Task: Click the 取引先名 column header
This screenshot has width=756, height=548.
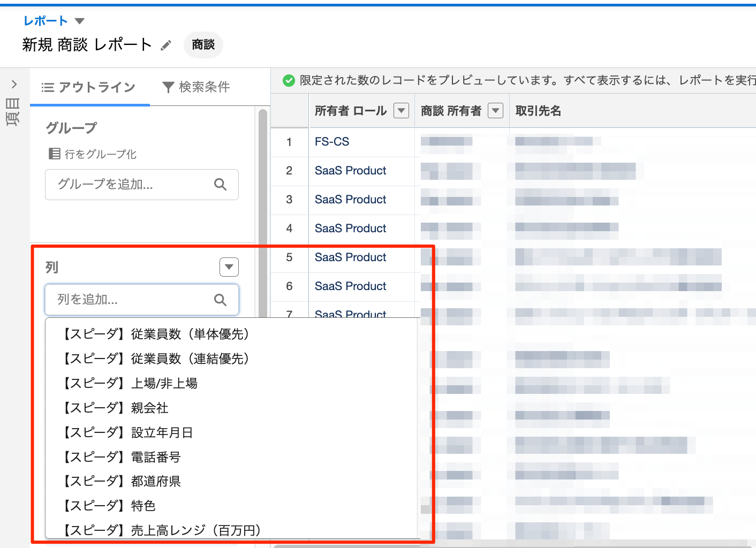Action: (538, 111)
